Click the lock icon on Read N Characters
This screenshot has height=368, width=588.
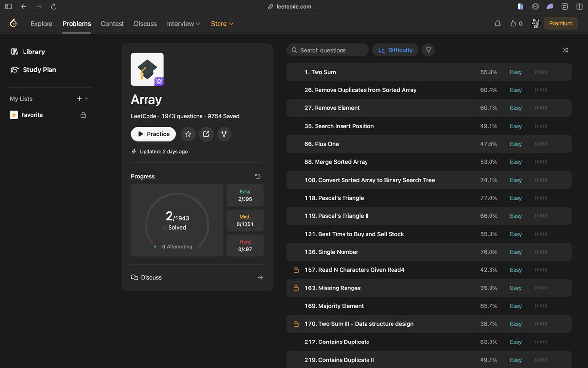[x=296, y=270]
